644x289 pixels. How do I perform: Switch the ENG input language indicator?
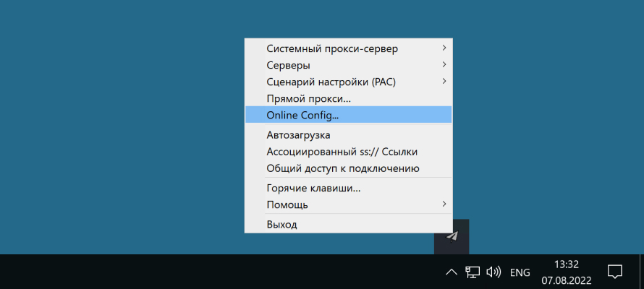(520, 272)
